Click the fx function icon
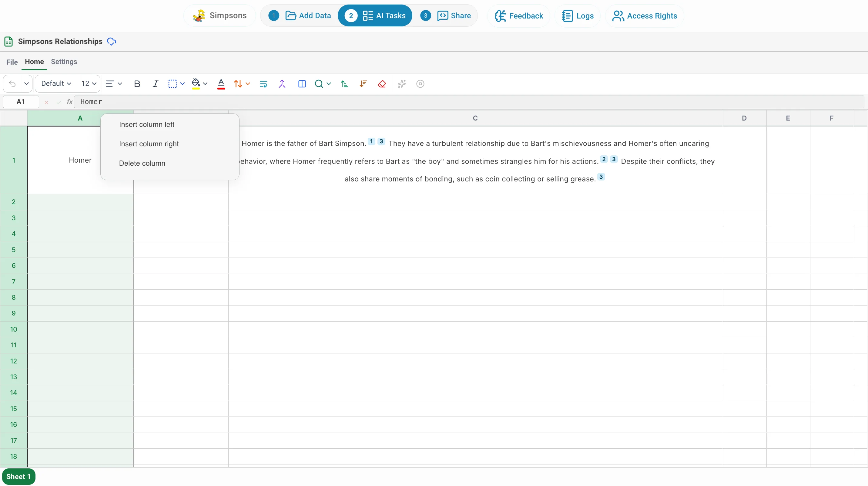 pos(69,102)
